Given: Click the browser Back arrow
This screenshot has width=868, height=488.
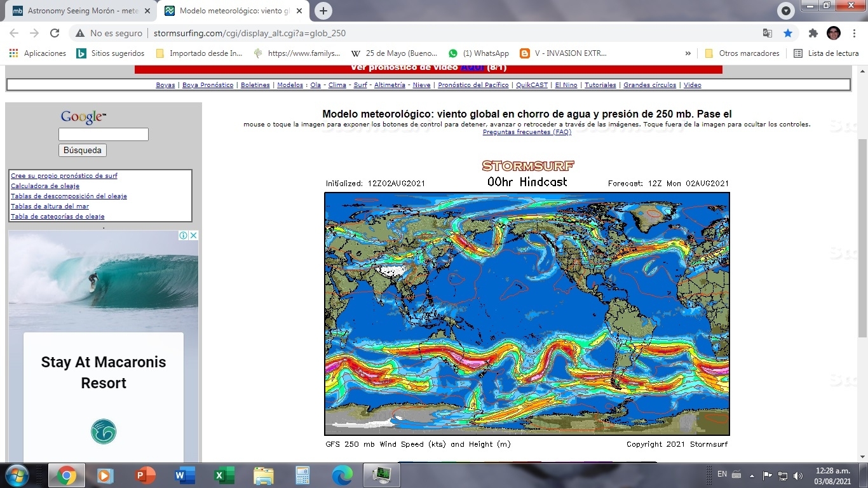Looking at the screenshot, I should click(x=14, y=33).
